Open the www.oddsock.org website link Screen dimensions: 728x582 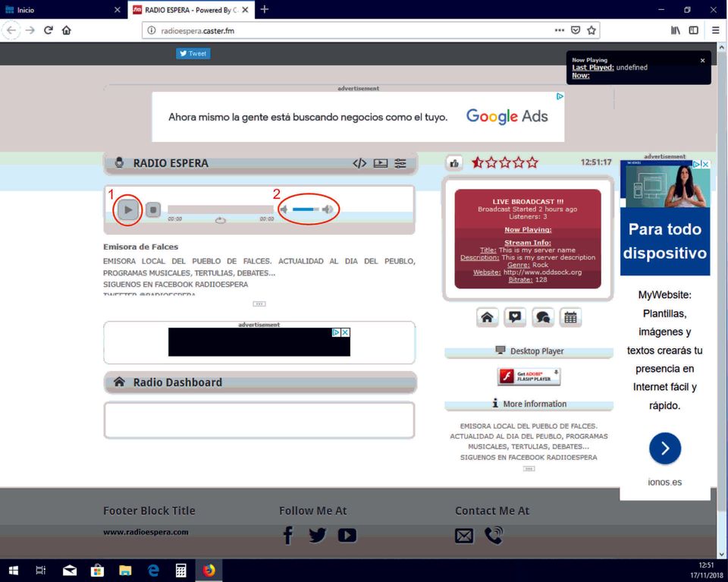[x=542, y=272]
